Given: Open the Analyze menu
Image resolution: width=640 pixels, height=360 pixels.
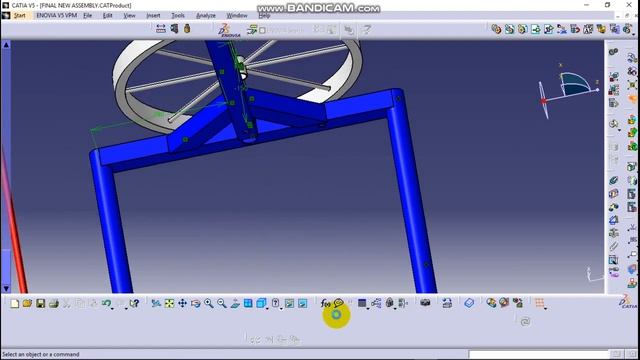Looking at the screenshot, I should coord(206,16).
